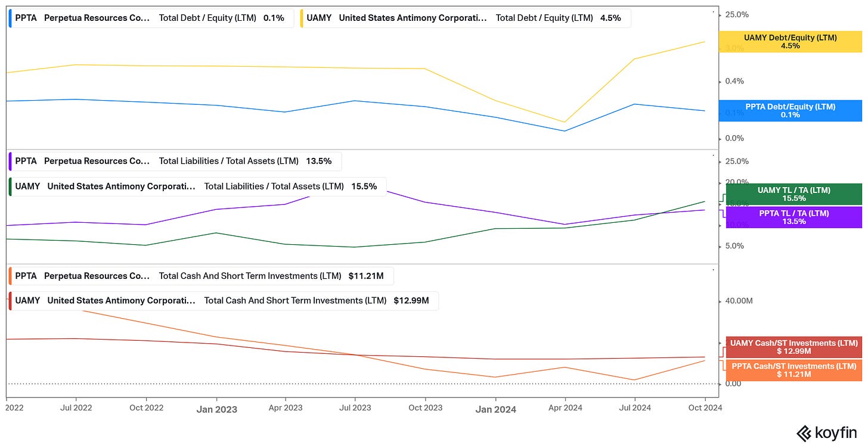Click the 0.1% value in PPTA legend
The width and height of the screenshot is (868, 448).
(274, 18)
